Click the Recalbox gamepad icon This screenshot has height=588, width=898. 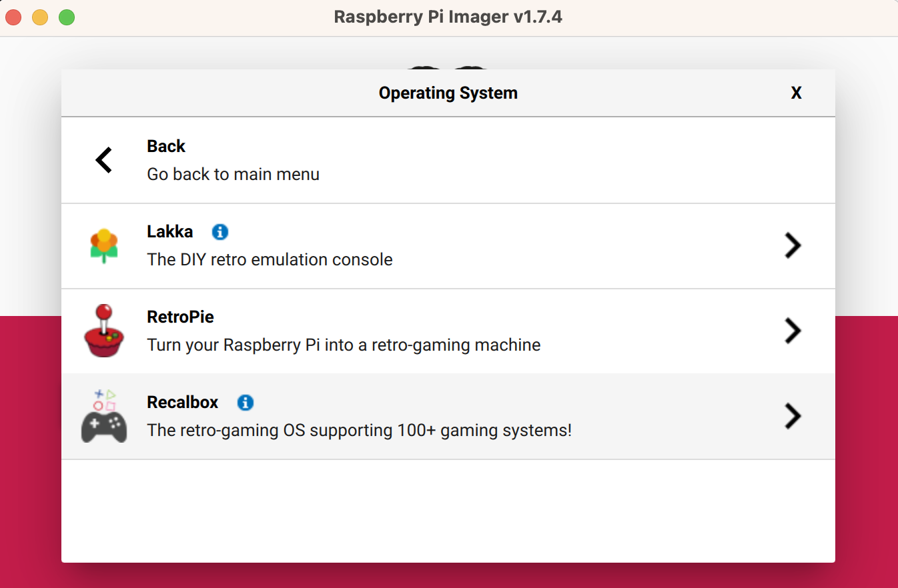coord(103,416)
